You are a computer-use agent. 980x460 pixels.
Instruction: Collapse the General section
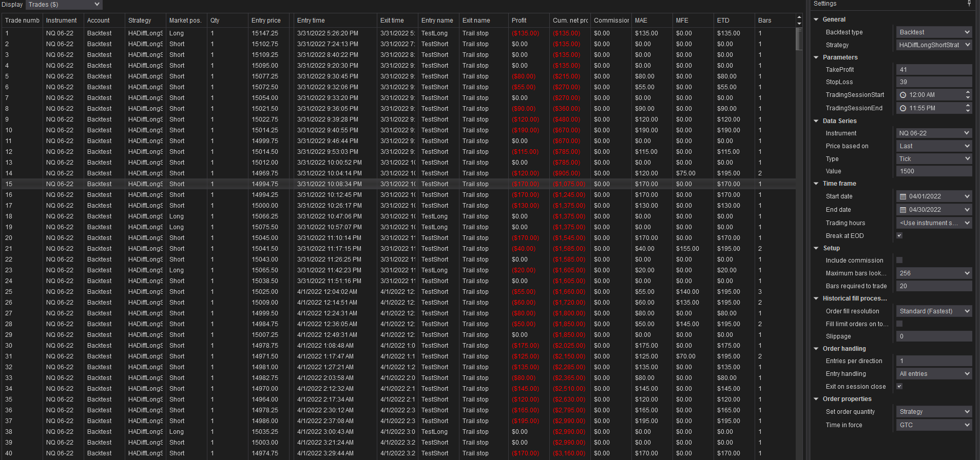click(x=816, y=19)
